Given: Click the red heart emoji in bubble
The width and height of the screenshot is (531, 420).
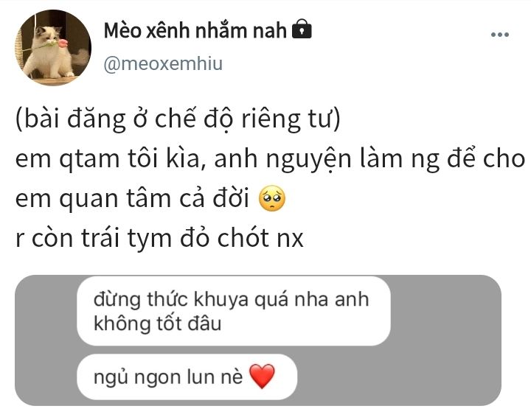Looking at the screenshot, I should (262, 377).
